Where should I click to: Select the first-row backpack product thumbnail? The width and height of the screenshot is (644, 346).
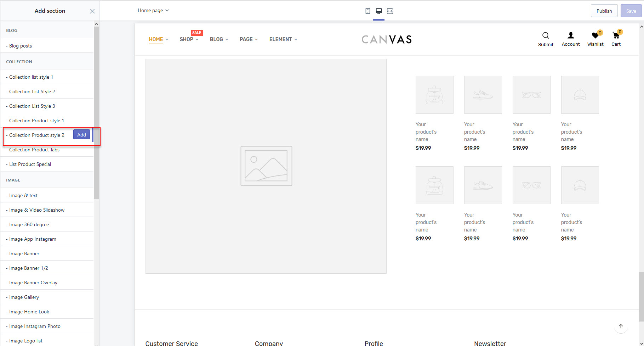pos(434,95)
